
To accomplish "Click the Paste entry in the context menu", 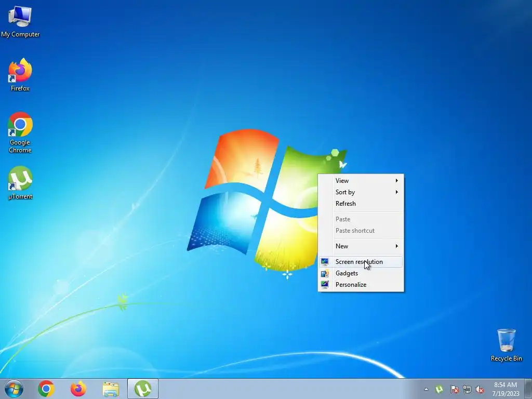I will (x=361, y=219).
